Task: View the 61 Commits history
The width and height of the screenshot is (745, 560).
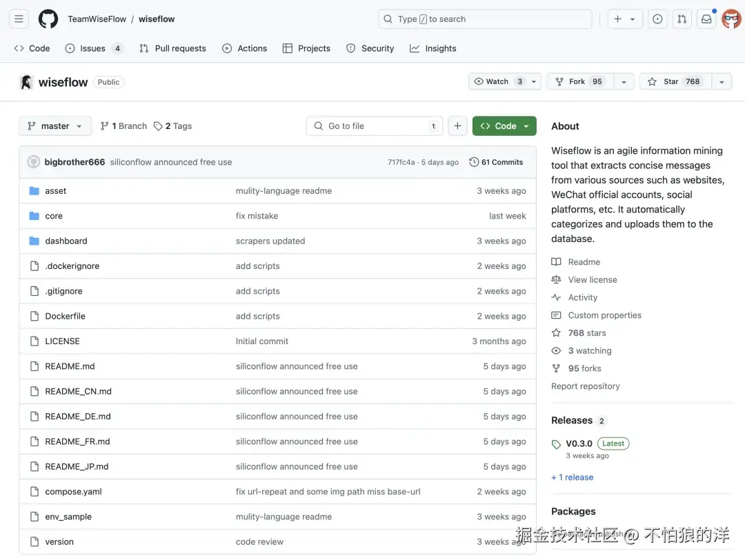Action: (496, 162)
